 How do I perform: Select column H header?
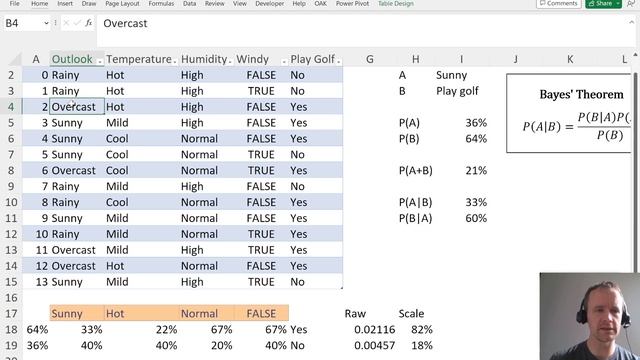click(x=416, y=60)
